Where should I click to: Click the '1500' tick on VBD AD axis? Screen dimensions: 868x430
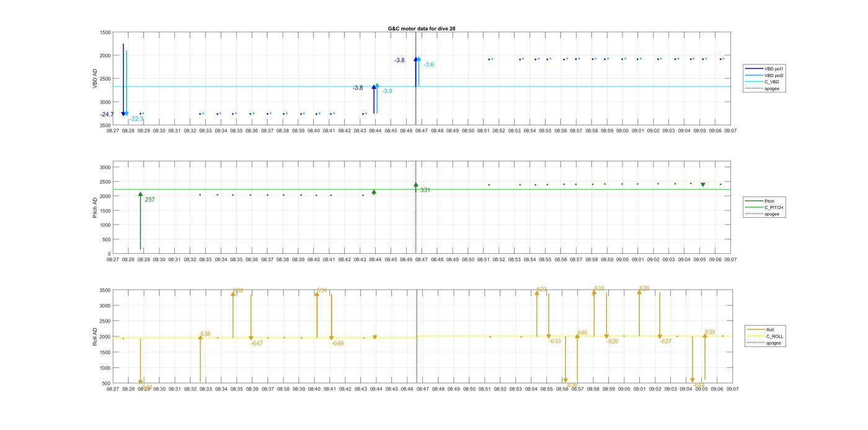point(105,32)
